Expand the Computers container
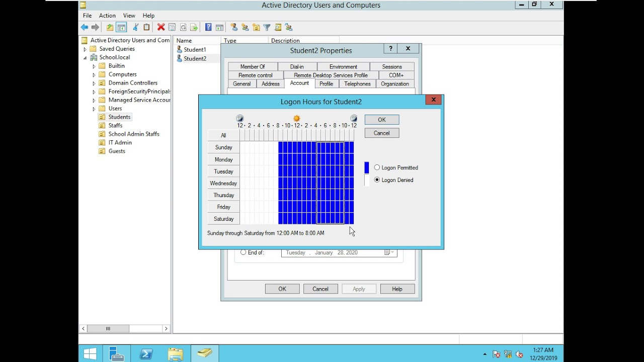Image resolution: width=644 pixels, height=362 pixels. (94, 75)
